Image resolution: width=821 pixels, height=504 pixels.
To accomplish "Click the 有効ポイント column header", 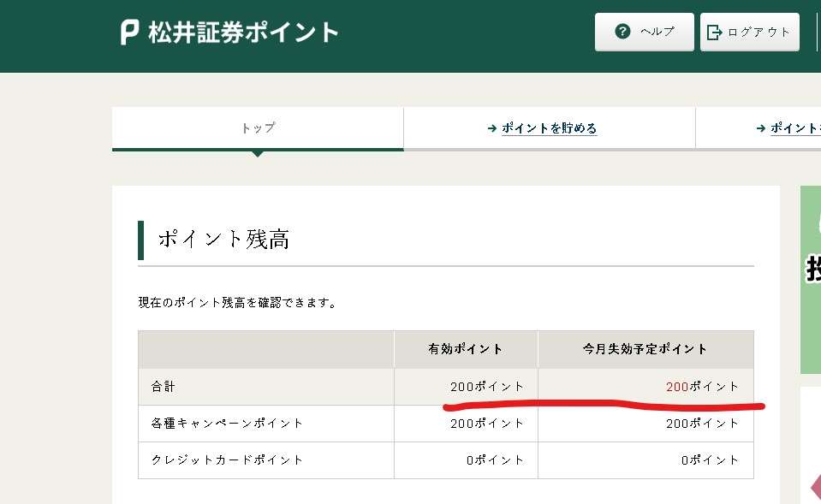I will [x=466, y=349].
